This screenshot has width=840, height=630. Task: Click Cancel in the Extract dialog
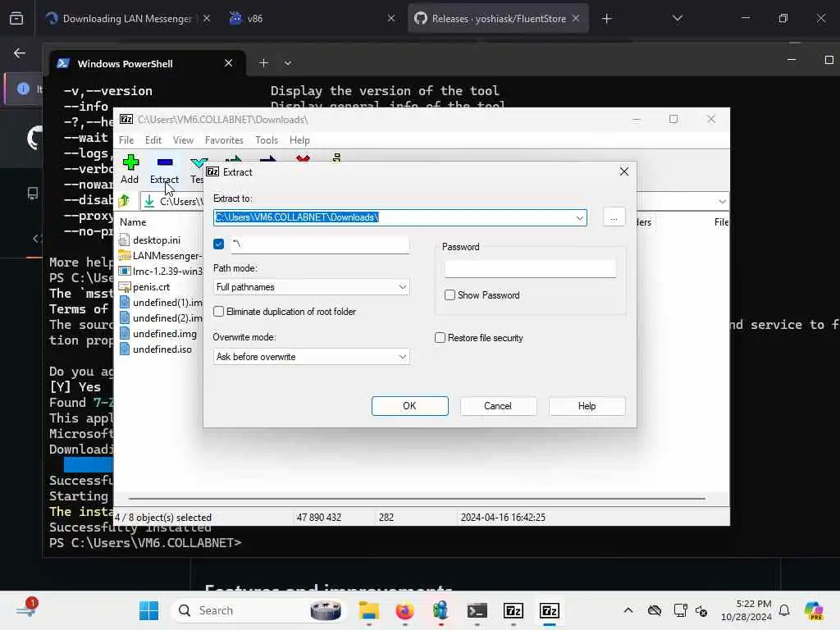click(x=498, y=406)
